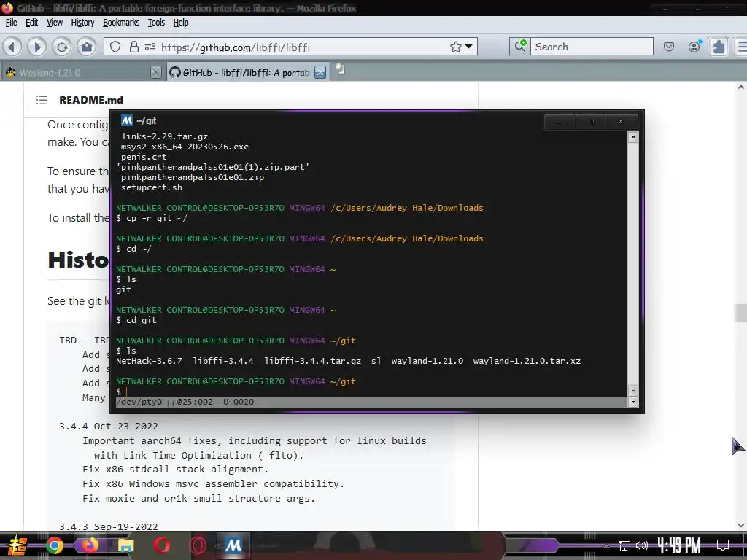Image resolution: width=747 pixels, height=560 pixels.
Task: Click the Firefox page scrollbar thumb
Action: pyautogui.click(x=741, y=313)
